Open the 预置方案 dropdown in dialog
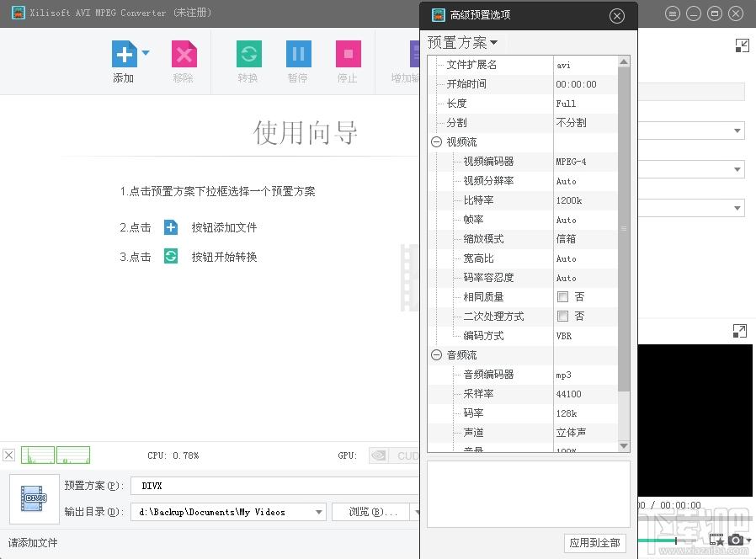 tap(462, 43)
